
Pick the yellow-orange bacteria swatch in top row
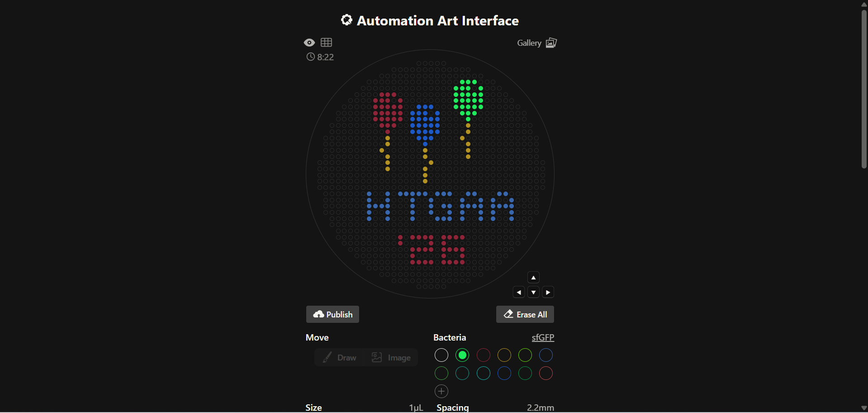[x=504, y=355]
